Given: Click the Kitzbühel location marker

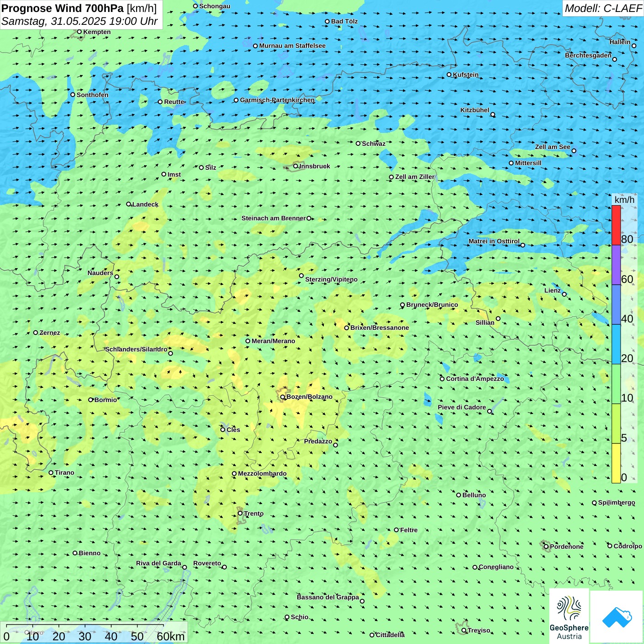Looking at the screenshot, I should (x=493, y=115).
